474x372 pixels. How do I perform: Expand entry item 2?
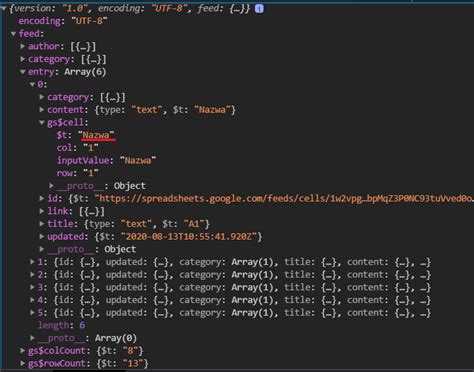(x=32, y=275)
